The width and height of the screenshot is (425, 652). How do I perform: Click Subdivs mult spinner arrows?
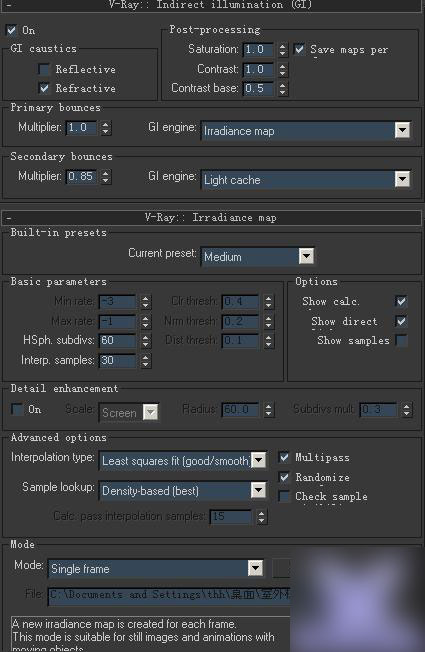(x=407, y=410)
